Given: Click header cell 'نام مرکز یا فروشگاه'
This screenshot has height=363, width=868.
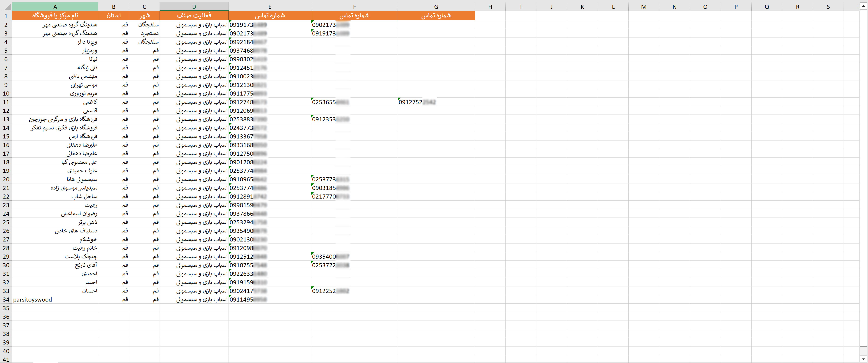Looking at the screenshot, I should 55,16.
